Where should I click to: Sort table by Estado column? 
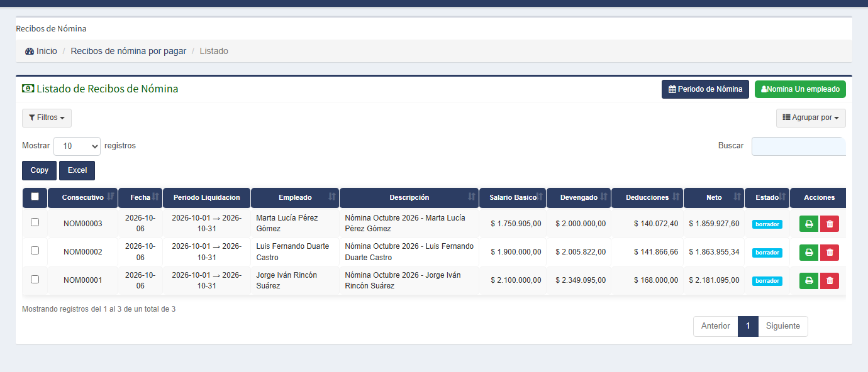point(767,197)
